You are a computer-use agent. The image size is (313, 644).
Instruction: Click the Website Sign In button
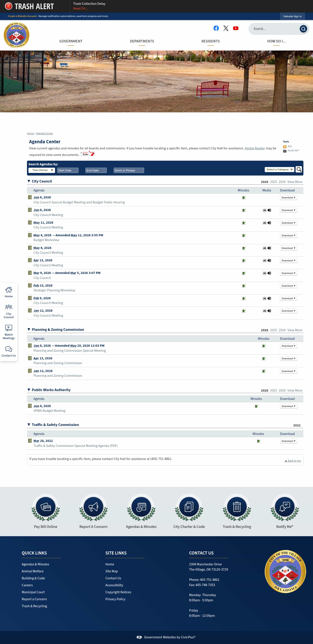pyautogui.click(x=292, y=16)
